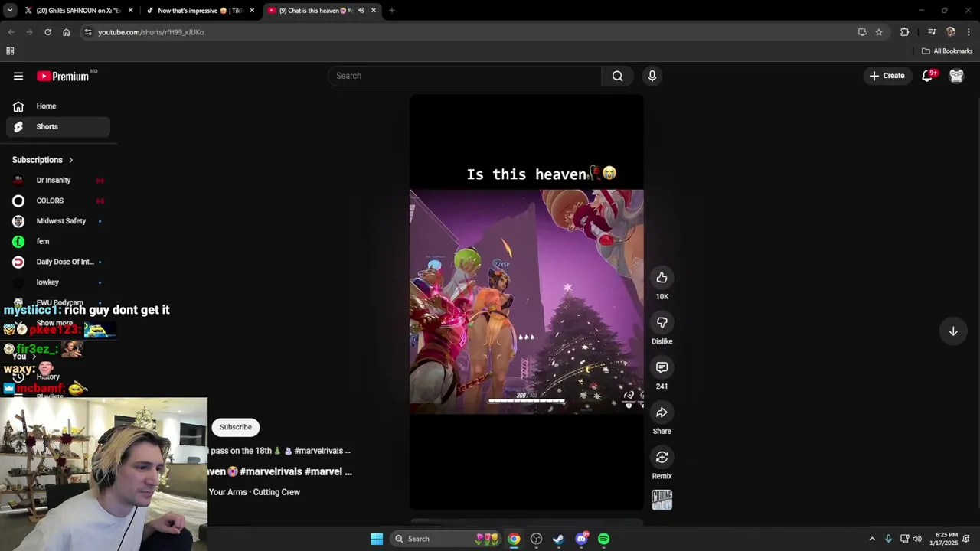This screenshot has width=980, height=551.
Task: Pause the Short by clicking the video
Action: pos(527,302)
